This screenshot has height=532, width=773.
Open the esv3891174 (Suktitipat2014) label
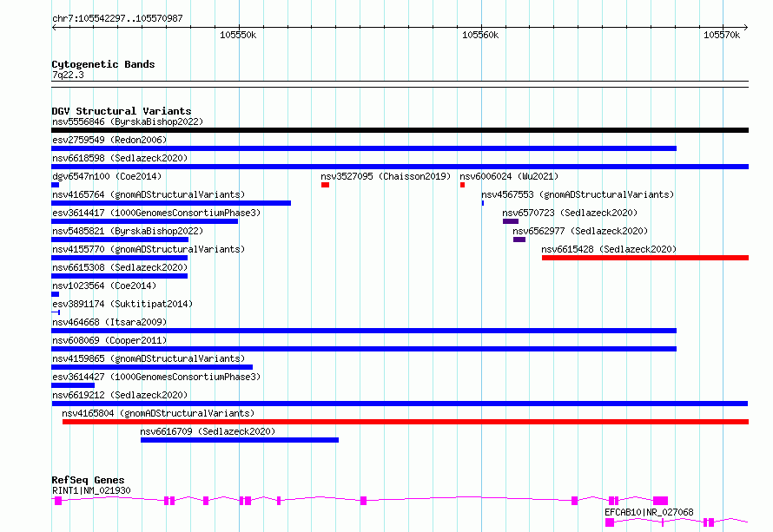pos(122,304)
